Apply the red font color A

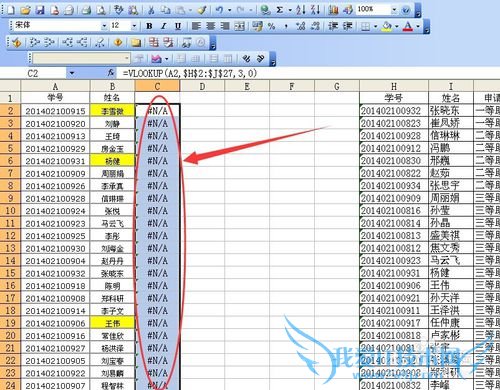[x=408, y=26]
